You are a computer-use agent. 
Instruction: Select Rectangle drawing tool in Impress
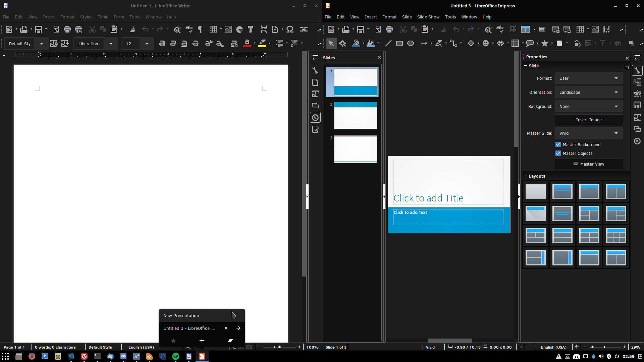pyautogui.click(x=399, y=43)
